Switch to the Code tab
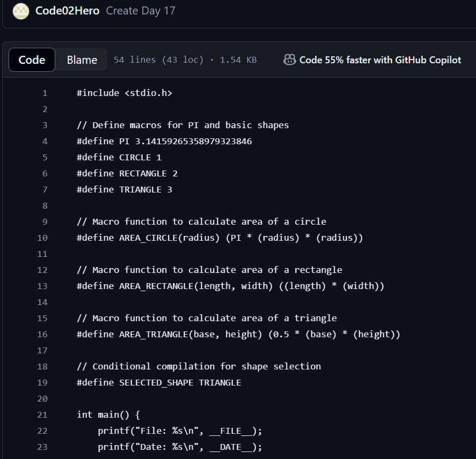 32,60
